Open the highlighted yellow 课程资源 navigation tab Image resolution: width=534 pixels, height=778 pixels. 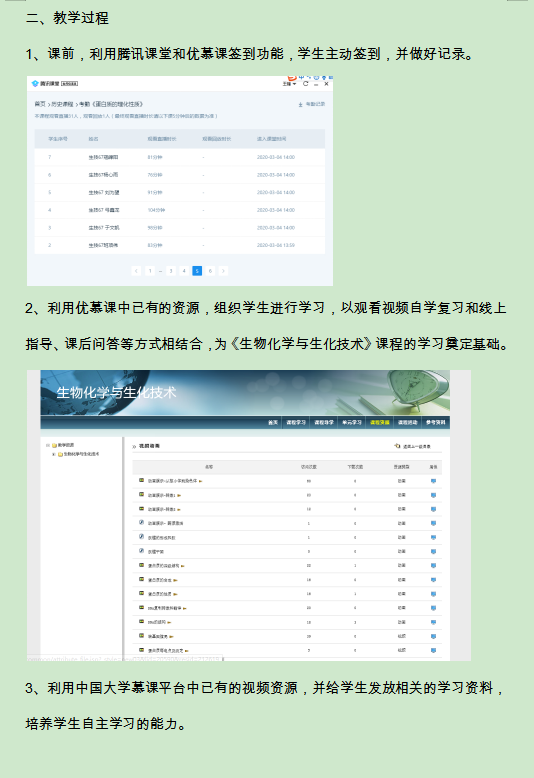click(380, 422)
